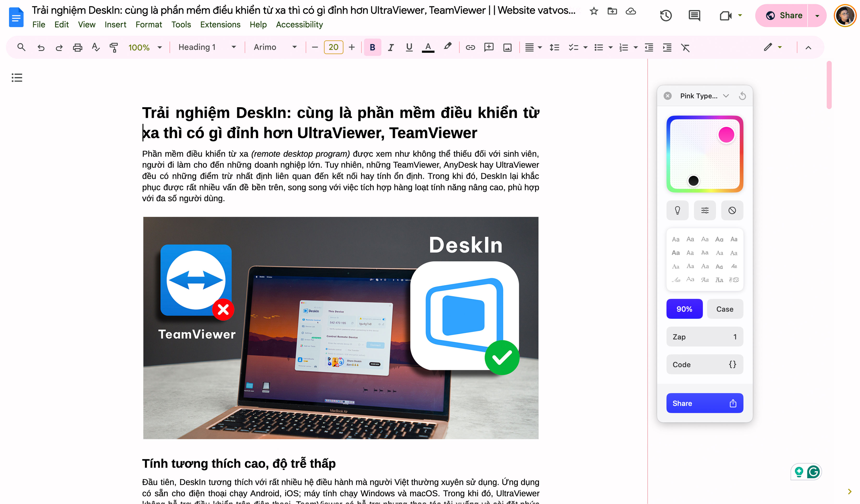This screenshot has height=504, width=860.
Task: Open line and paragraph spacing
Action: (x=555, y=47)
